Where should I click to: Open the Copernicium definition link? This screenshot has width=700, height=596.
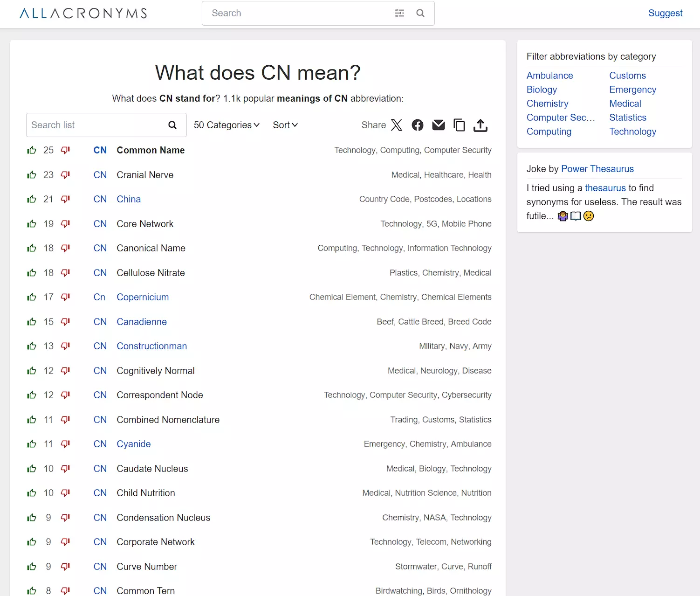tap(143, 297)
